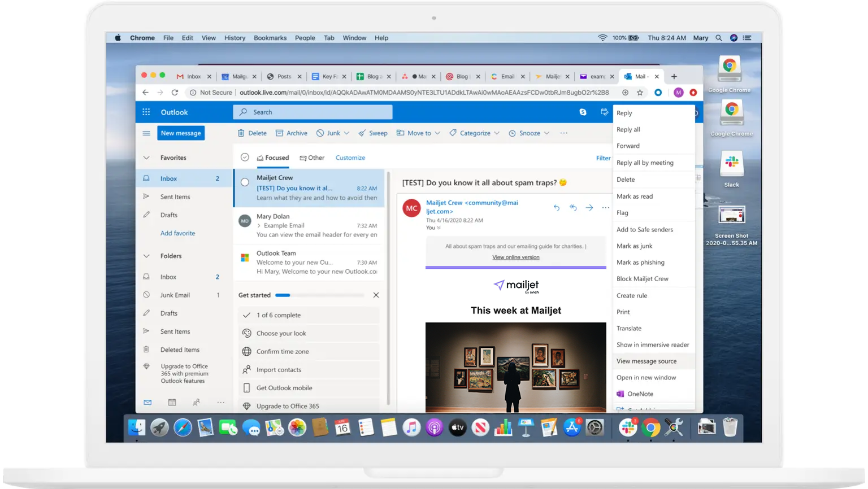Image resolution: width=868 pixels, height=489 pixels.
Task: Open Slack from the Dock
Action: (x=628, y=428)
